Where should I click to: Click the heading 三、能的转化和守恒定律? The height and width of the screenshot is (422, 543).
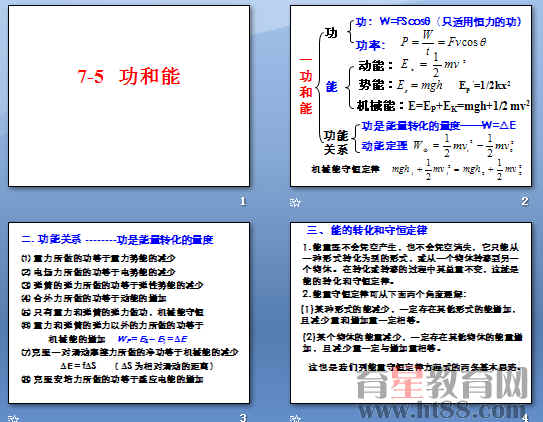pyautogui.click(x=367, y=230)
